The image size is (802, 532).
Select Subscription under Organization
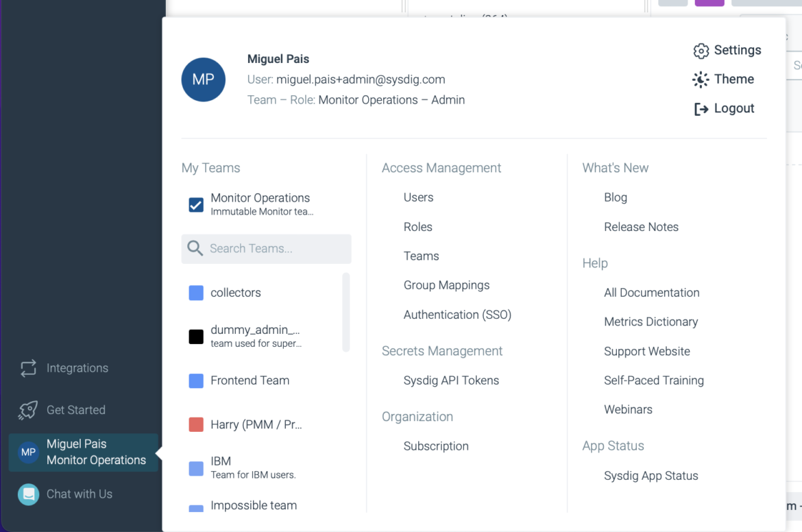click(x=436, y=446)
